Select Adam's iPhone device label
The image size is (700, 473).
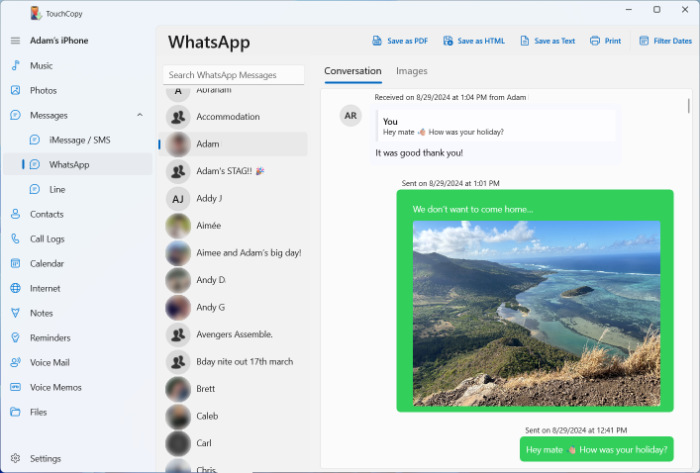(x=59, y=41)
